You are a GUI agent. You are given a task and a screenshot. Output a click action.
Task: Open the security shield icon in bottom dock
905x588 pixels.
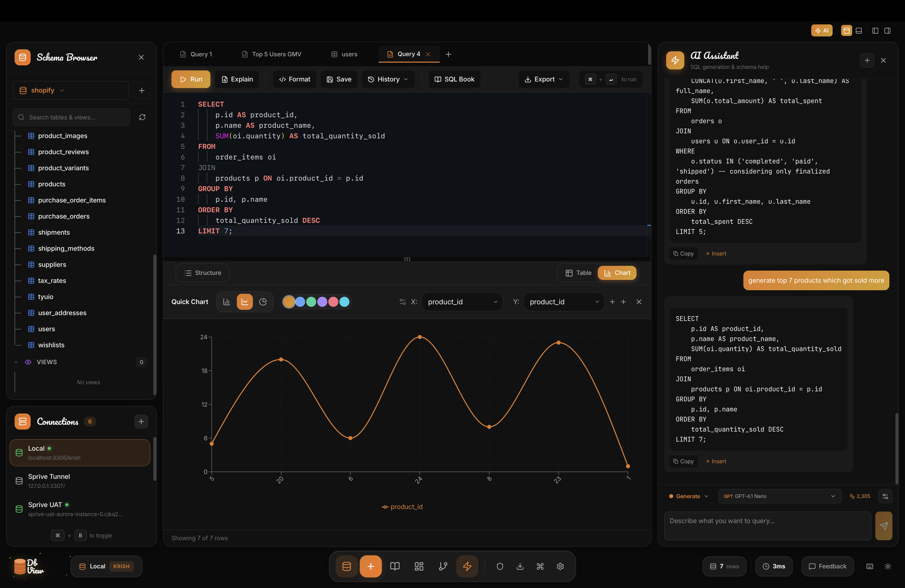click(500, 566)
